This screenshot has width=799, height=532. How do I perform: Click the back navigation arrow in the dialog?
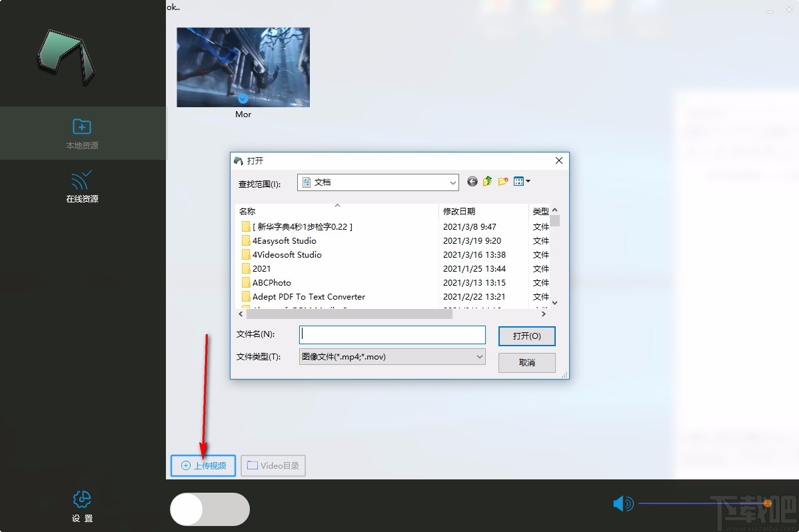click(x=472, y=181)
